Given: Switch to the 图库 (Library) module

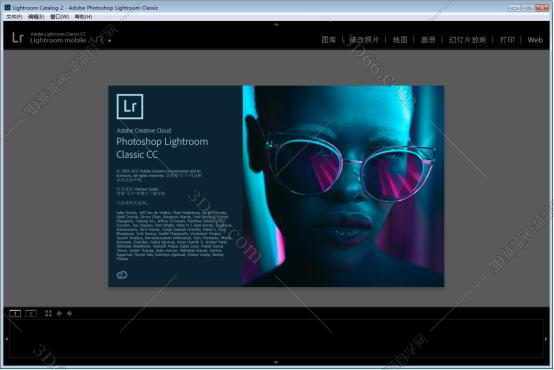Looking at the screenshot, I should click(x=329, y=40).
